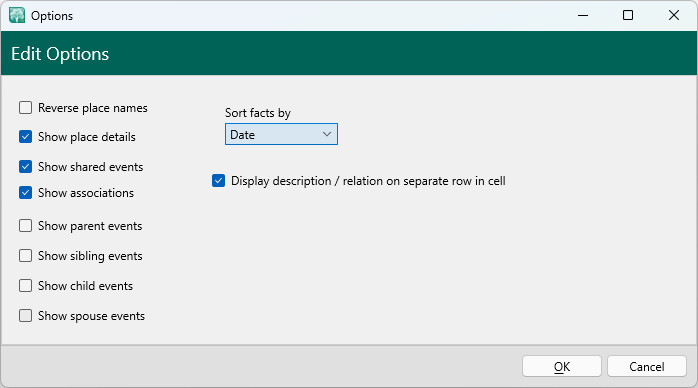Confirm changes with the OK button
Image resolution: width=698 pixels, height=388 pixels.
pyautogui.click(x=562, y=366)
